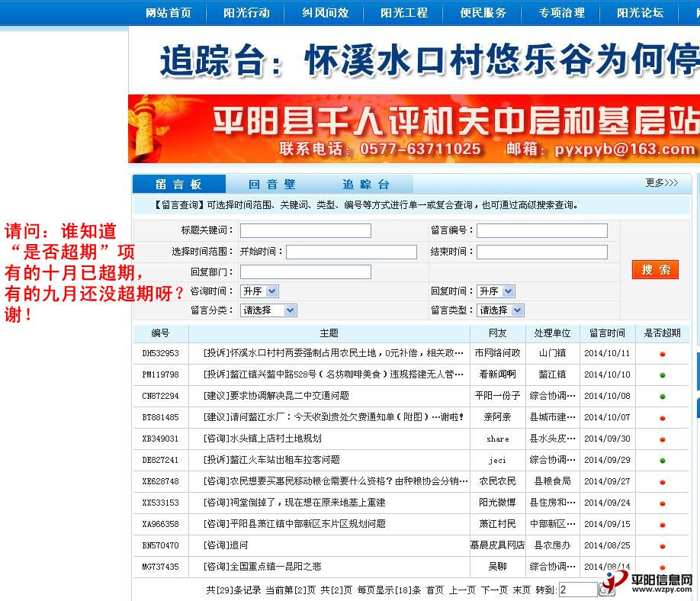
Task: Focus the 转到 page number field
Action: pos(578,590)
